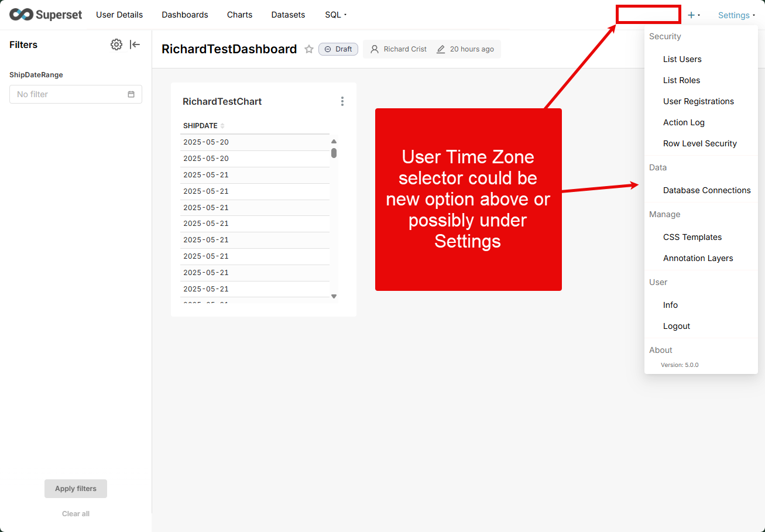Collapse the Settings dropdown menu
Image resolution: width=765 pixels, height=532 pixels.
[736, 15]
